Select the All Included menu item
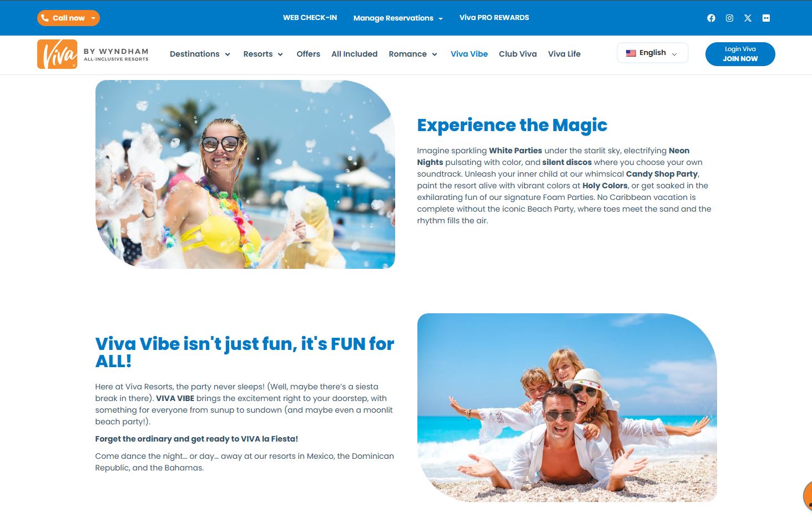 (x=354, y=54)
